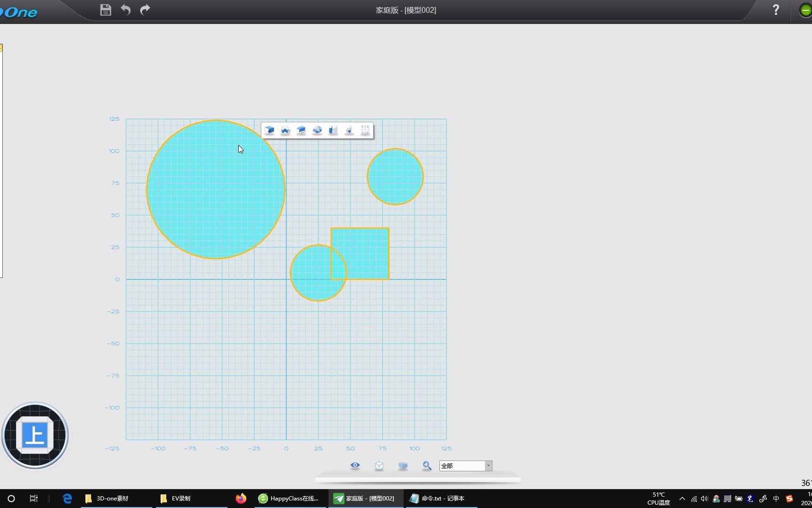Select the large circle sketch
812x508 pixels.
(216, 190)
